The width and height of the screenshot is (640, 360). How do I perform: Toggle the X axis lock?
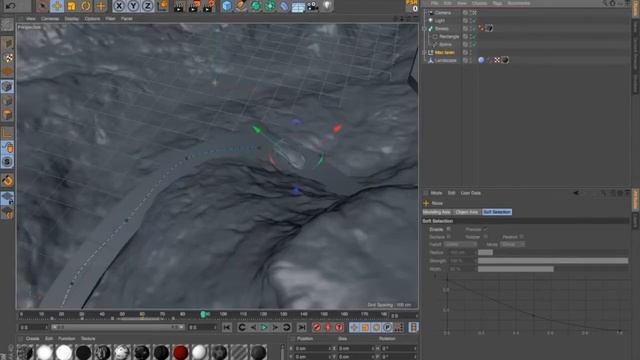click(119, 6)
